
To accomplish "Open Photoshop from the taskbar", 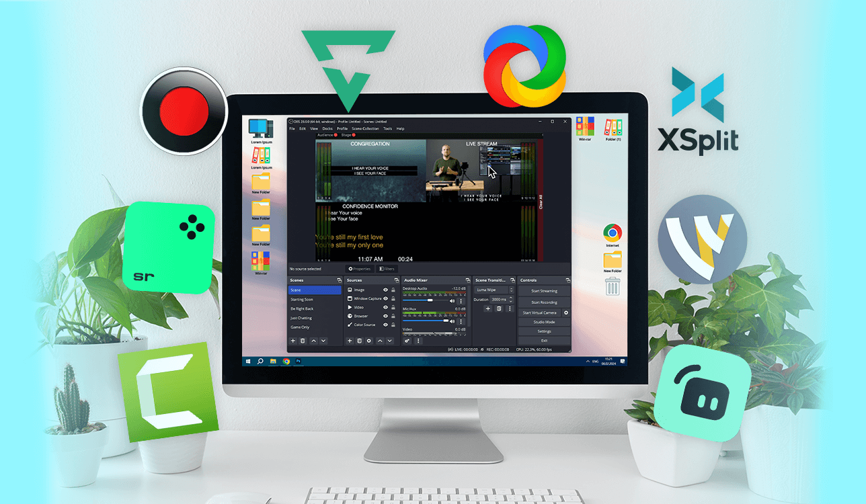I will (299, 361).
